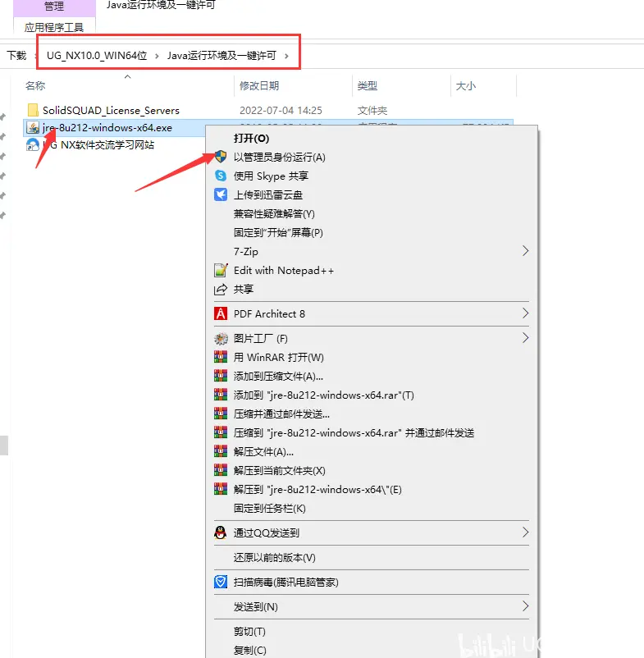Image resolution: width=644 pixels, height=658 pixels.
Task: Select 使用 Skype 共享
Action: point(271,176)
